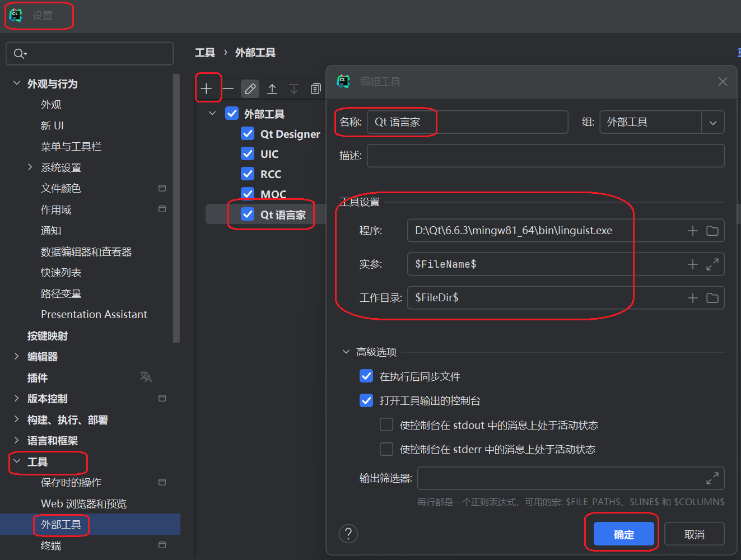Expand 构建、执行、部署 settings node
Screen dimensions: 741x560
coord(16,419)
